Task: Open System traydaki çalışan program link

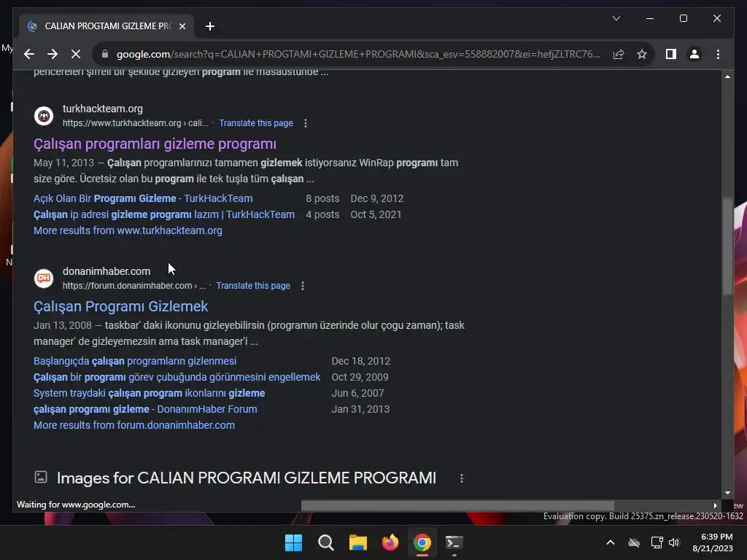Action: point(149,393)
